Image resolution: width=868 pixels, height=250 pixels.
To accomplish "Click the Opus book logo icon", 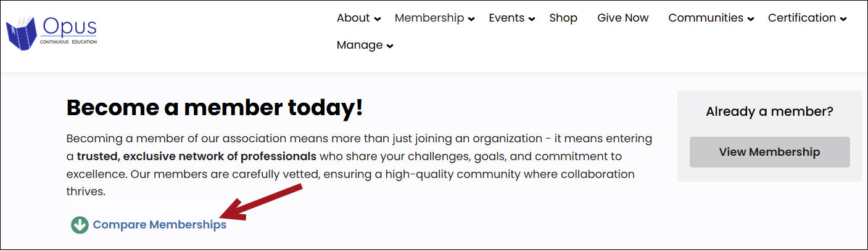I will (x=22, y=33).
